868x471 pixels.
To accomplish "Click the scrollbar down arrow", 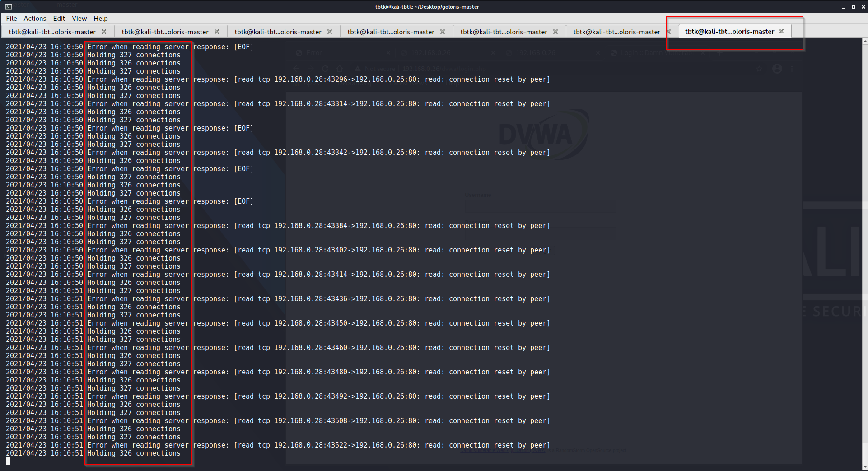I will (865, 467).
